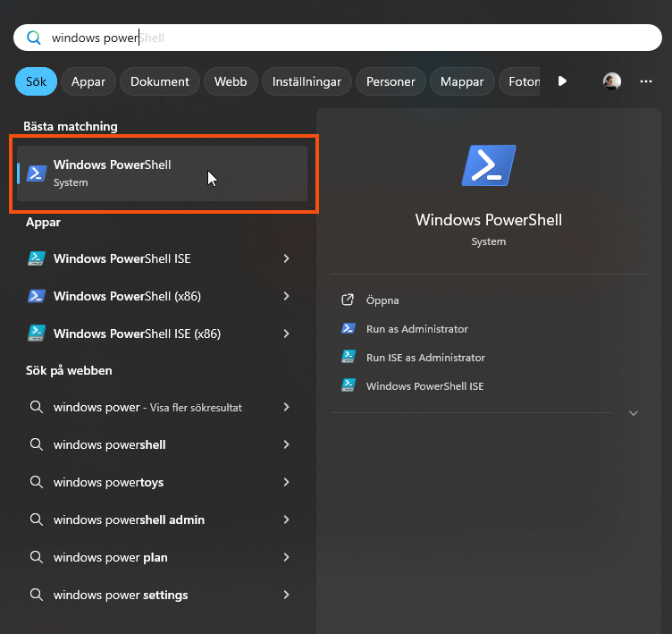
Task: Expand 'windows powershell' web suggestion chevron
Action: click(286, 444)
